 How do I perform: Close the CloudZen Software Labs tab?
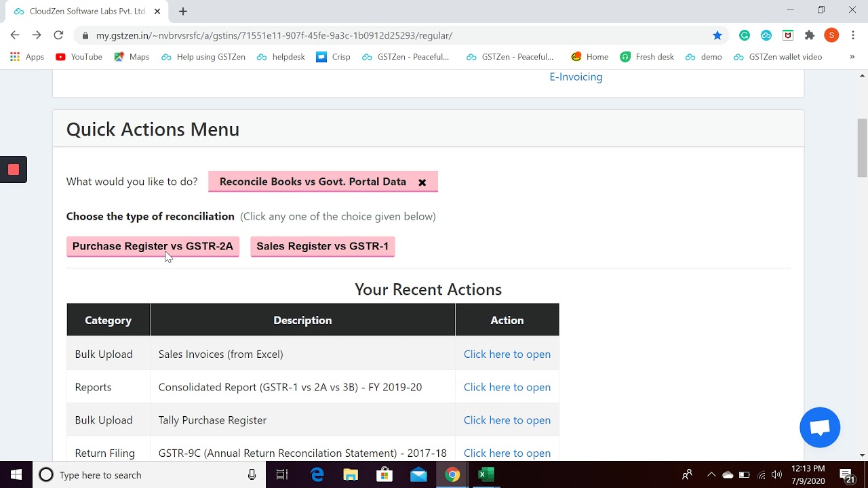[x=157, y=12]
